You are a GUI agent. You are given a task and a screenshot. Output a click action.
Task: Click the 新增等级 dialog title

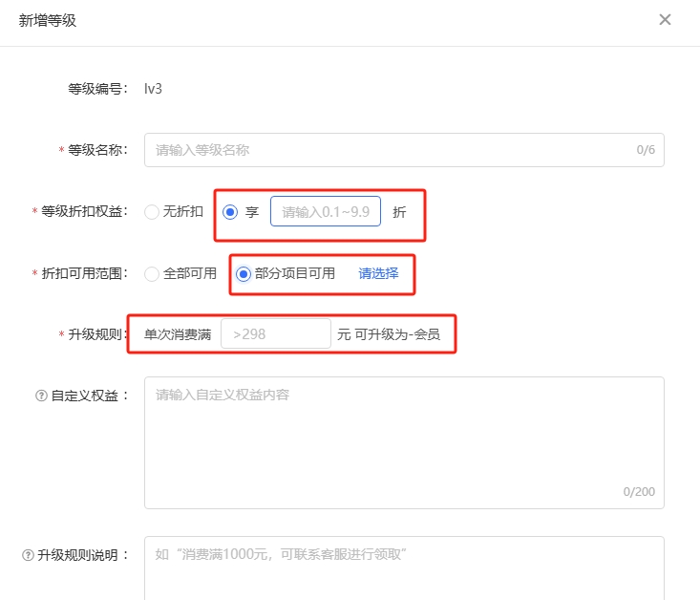pos(48,21)
